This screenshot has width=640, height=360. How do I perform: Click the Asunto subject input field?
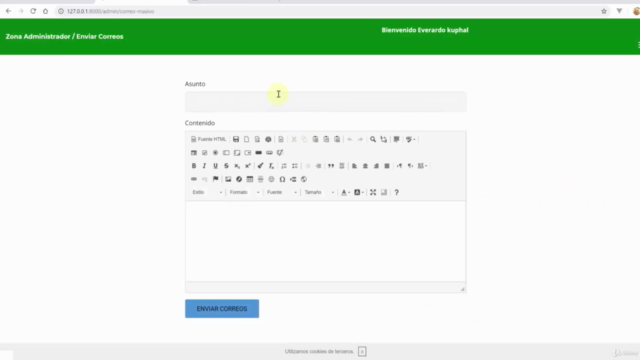point(325,102)
